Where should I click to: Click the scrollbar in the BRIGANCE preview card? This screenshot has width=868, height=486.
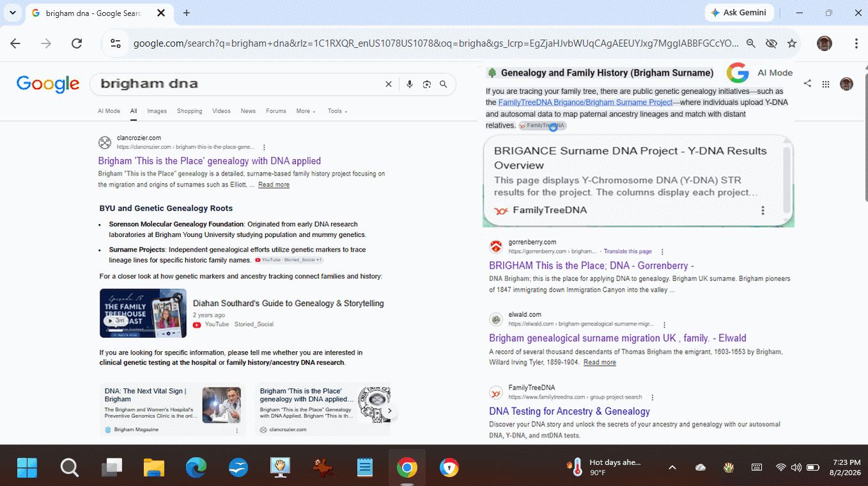pyautogui.click(x=787, y=181)
